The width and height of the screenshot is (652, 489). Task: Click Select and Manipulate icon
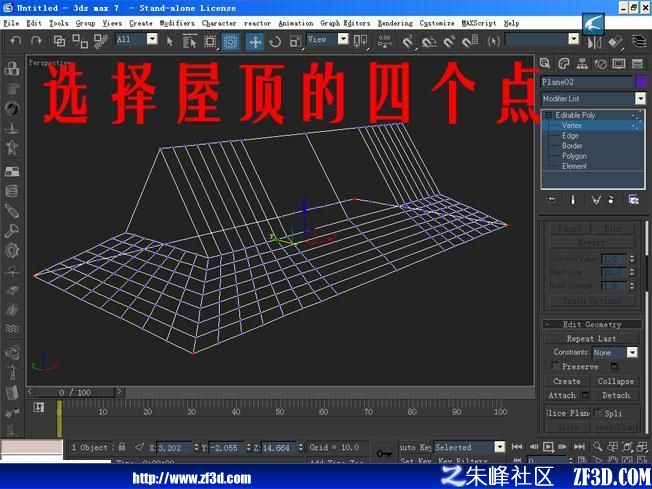tap(384, 41)
